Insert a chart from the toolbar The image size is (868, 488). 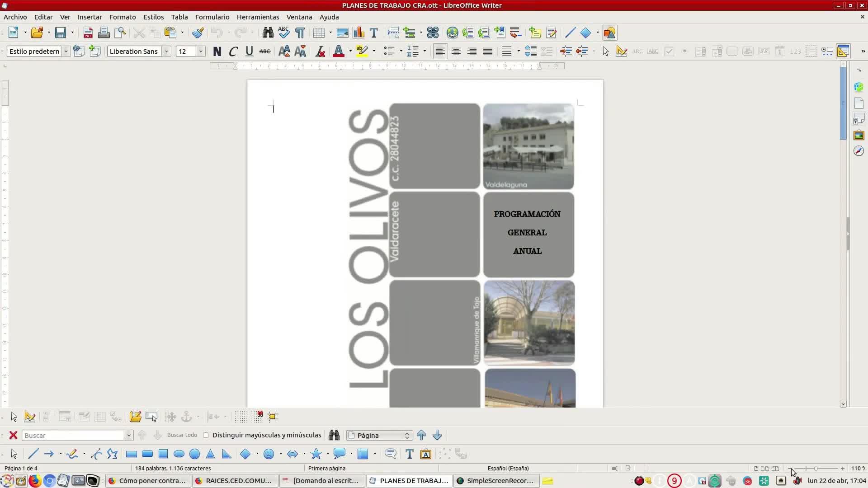pos(359,33)
